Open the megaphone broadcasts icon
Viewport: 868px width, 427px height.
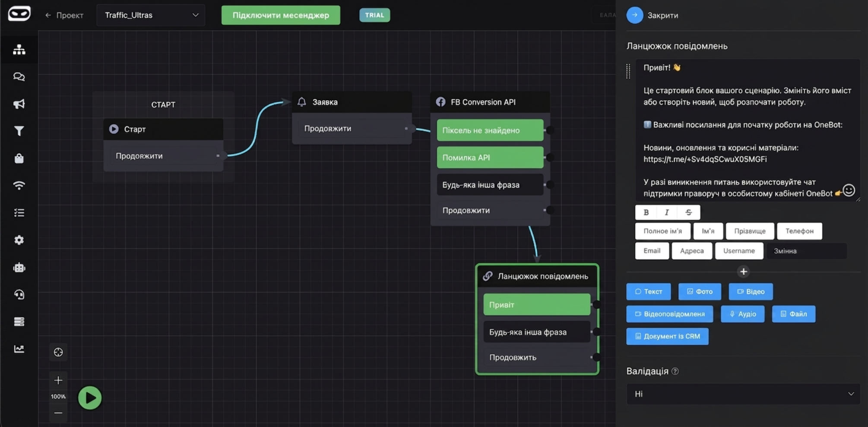19,104
